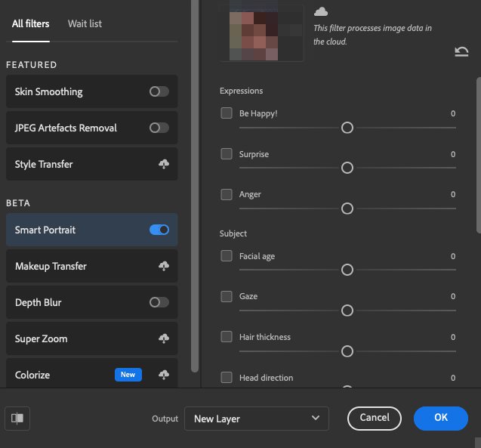Screen dimensions: 481x448
Task: Tick the Facial age checkbox
Action: 227,256
